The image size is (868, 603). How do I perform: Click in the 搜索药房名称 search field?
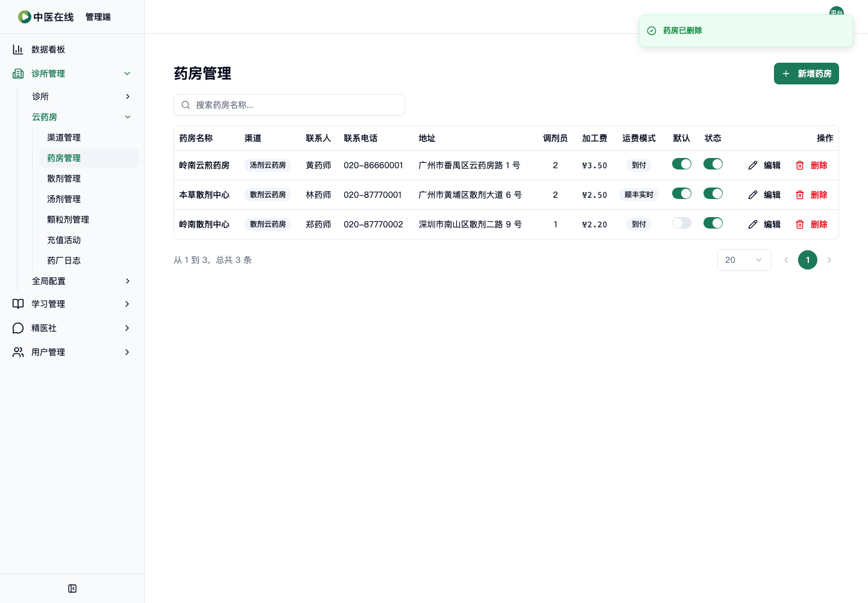point(289,105)
